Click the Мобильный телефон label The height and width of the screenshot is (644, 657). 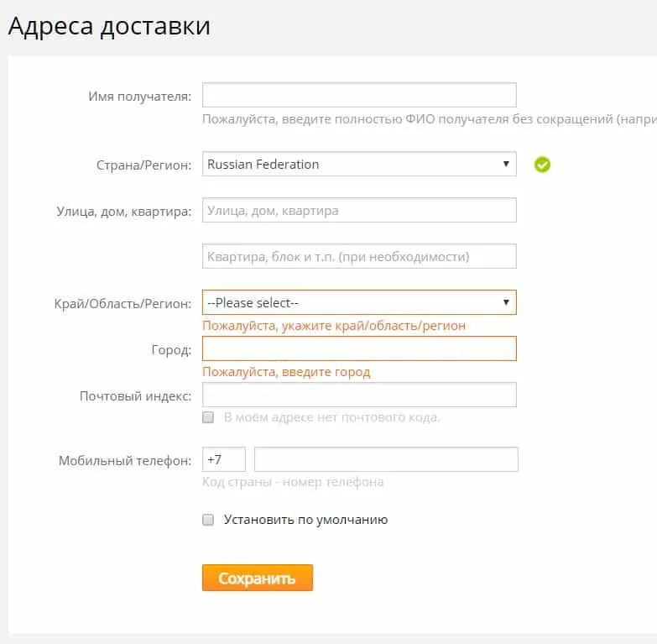click(x=125, y=461)
